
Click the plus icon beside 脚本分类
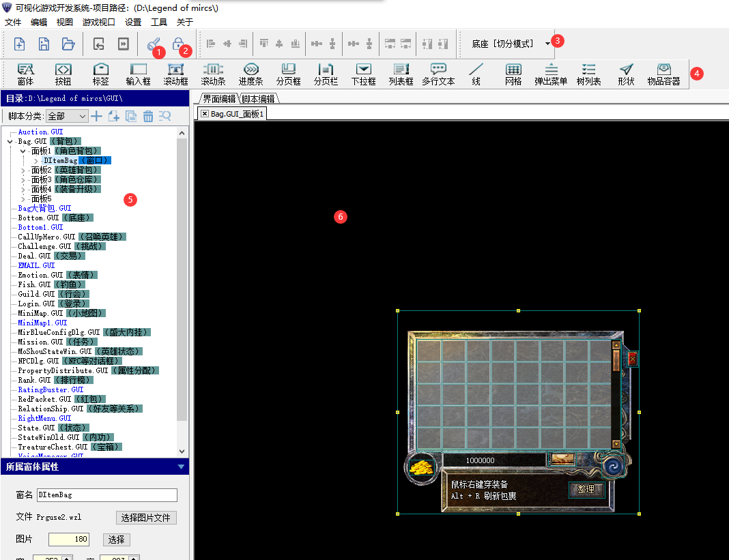click(x=96, y=116)
